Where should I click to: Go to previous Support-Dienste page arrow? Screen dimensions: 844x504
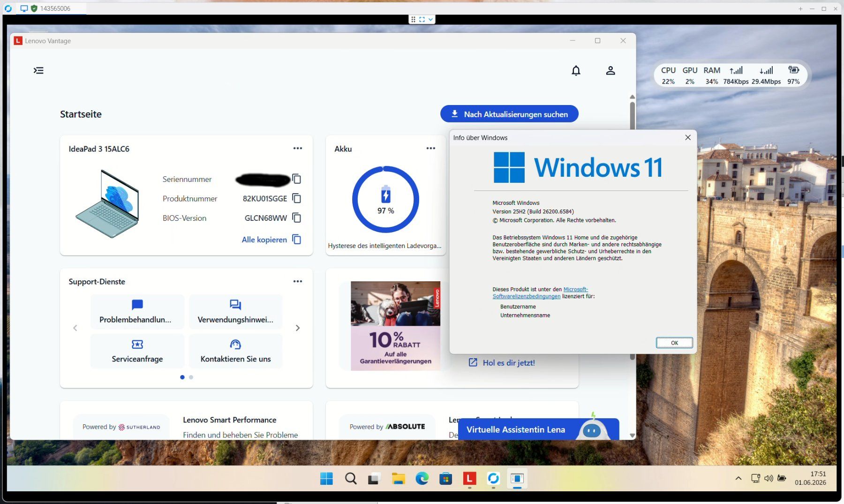coord(75,328)
